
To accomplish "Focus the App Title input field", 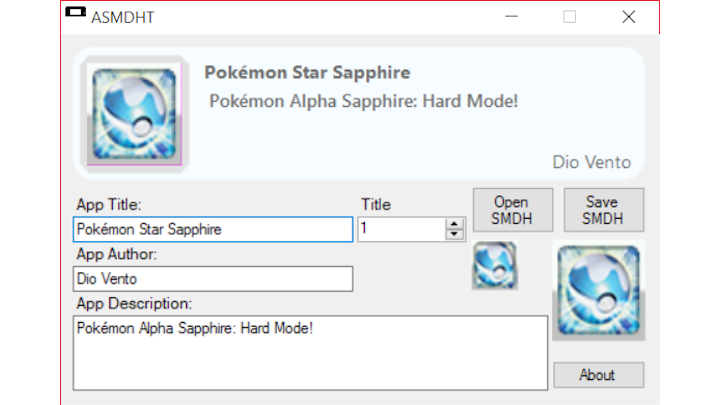I will coord(213,229).
